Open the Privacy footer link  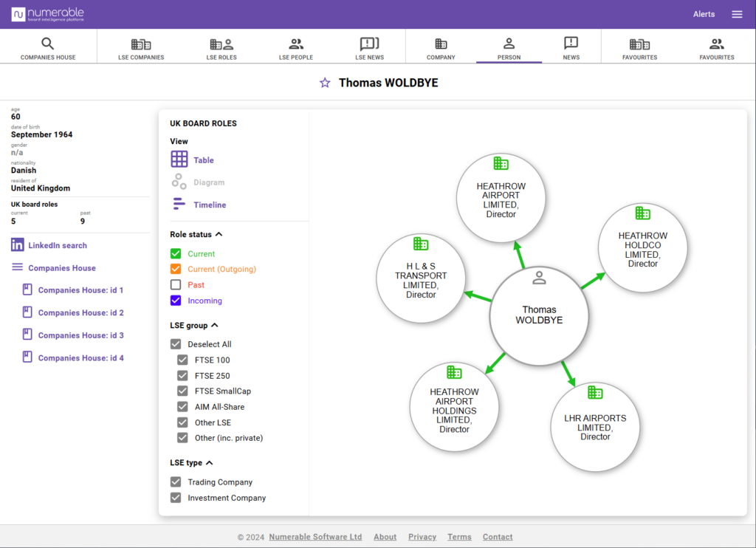click(422, 537)
